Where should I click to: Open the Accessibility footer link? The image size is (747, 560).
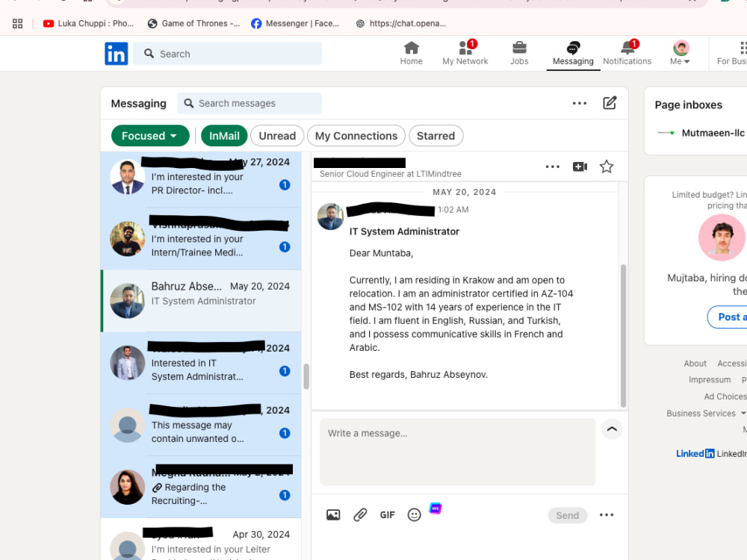coord(732,364)
